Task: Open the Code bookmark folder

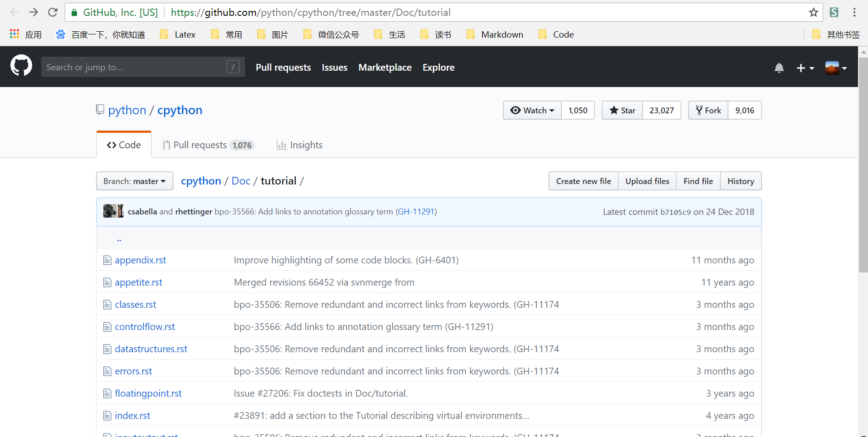Action: [x=556, y=34]
